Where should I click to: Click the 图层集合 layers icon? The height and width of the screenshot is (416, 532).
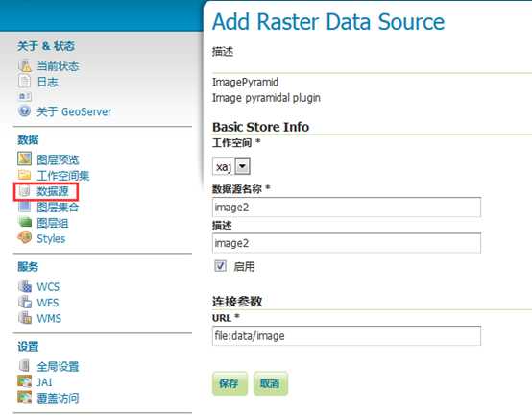24,207
